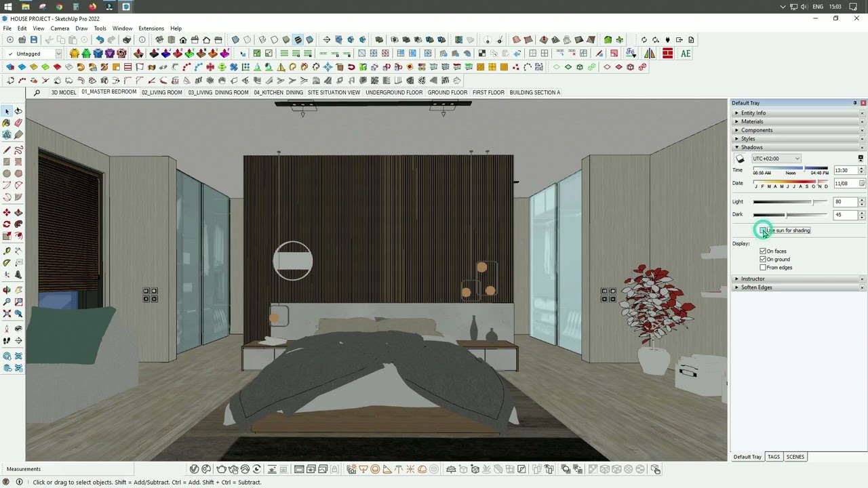Click the Print icon

click(127, 40)
